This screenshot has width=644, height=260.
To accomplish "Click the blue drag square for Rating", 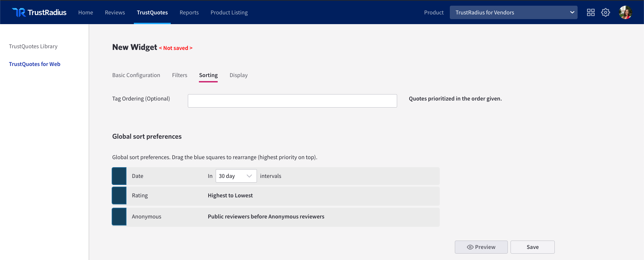I will tap(119, 196).
